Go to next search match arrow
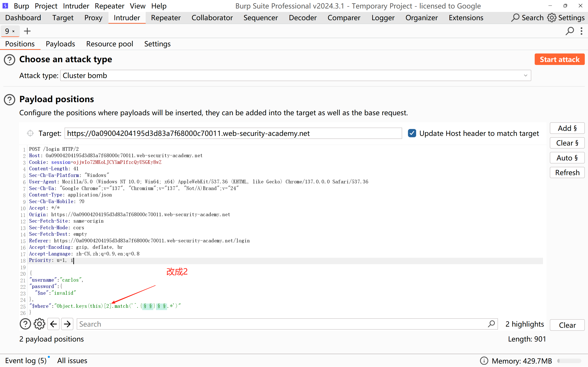The image size is (588, 367). [67, 324]
